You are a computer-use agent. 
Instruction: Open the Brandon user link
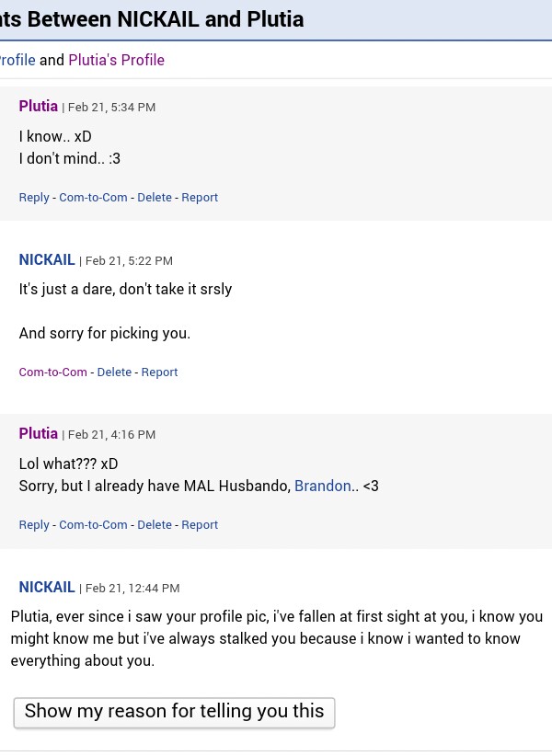click(322, 486)
